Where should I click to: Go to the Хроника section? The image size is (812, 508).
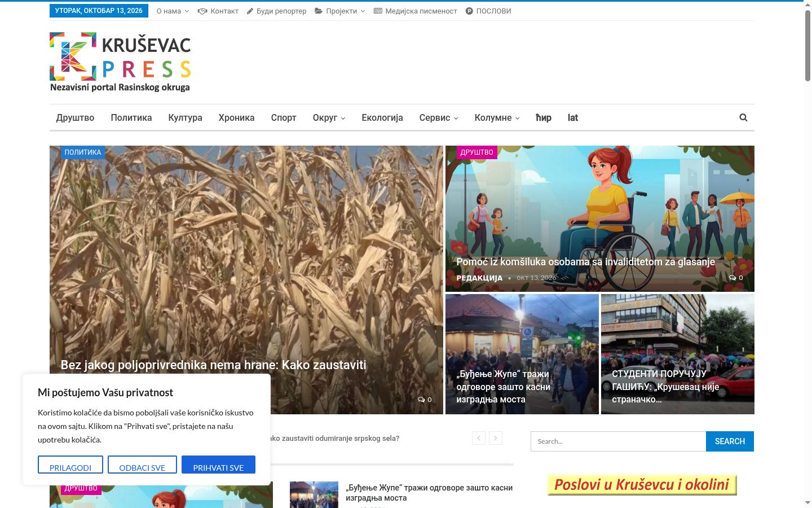pyautogui.click(x=236, y=117)
